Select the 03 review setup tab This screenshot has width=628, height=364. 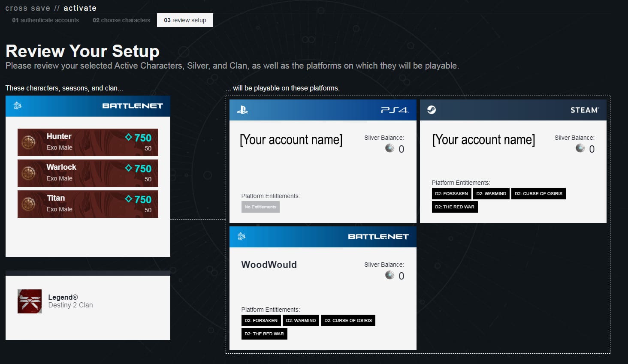click(x=185, y=20)
